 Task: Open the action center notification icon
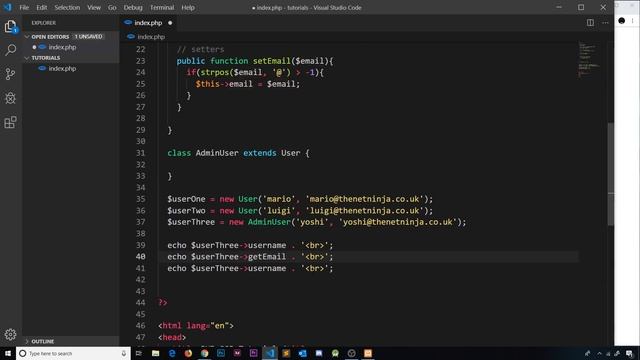click(x=629, y=353)
